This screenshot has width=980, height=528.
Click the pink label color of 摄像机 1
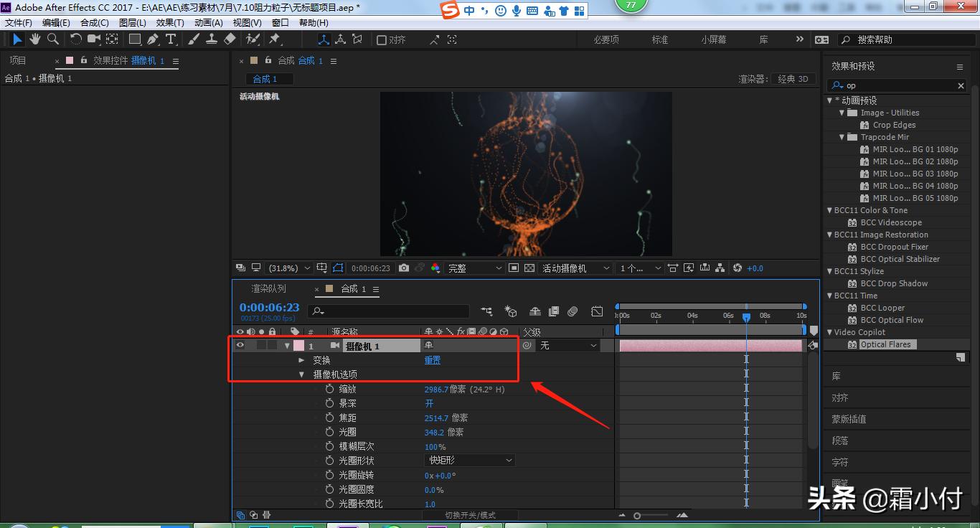click(x=298, y=346)
